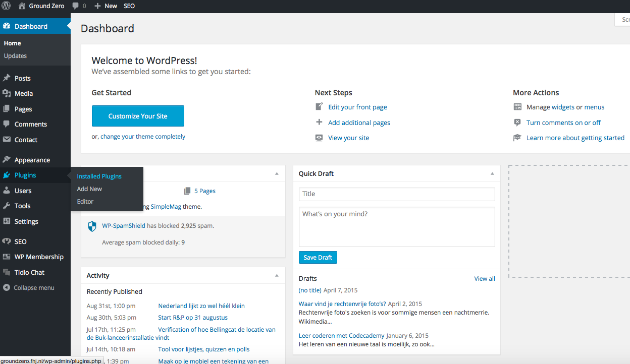Click the Save Draft button
Screen dimensions: 630x364
318,258
